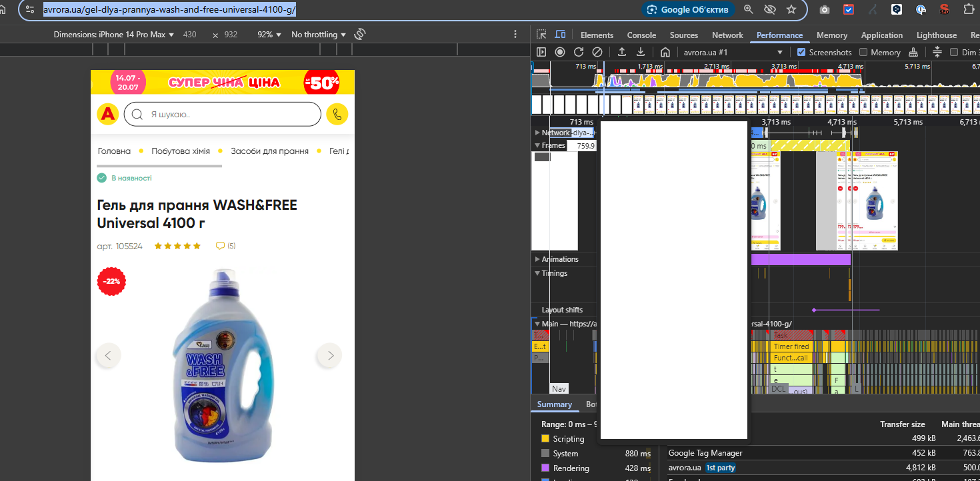Expand the Animations track
Image resolution: width=980 pixels, height=481 pixels.
coord(537,259)
